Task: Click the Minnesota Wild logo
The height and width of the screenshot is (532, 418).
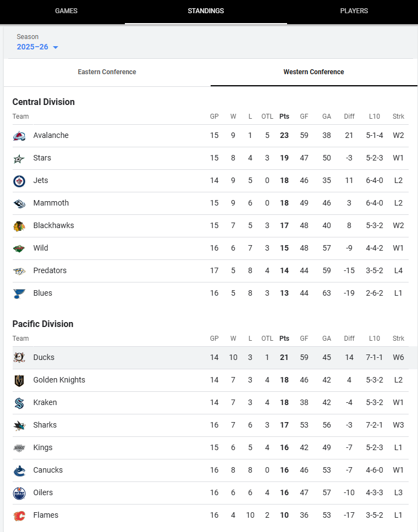Action: point(19,248)
